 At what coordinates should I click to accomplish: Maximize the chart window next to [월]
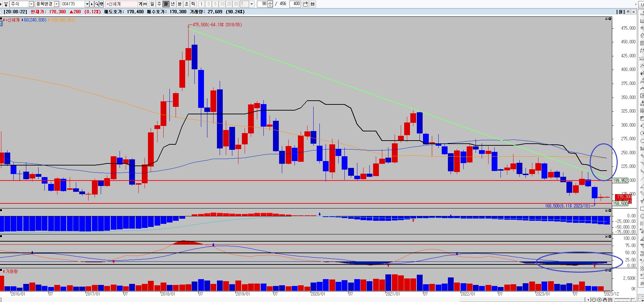click(628, 12)
